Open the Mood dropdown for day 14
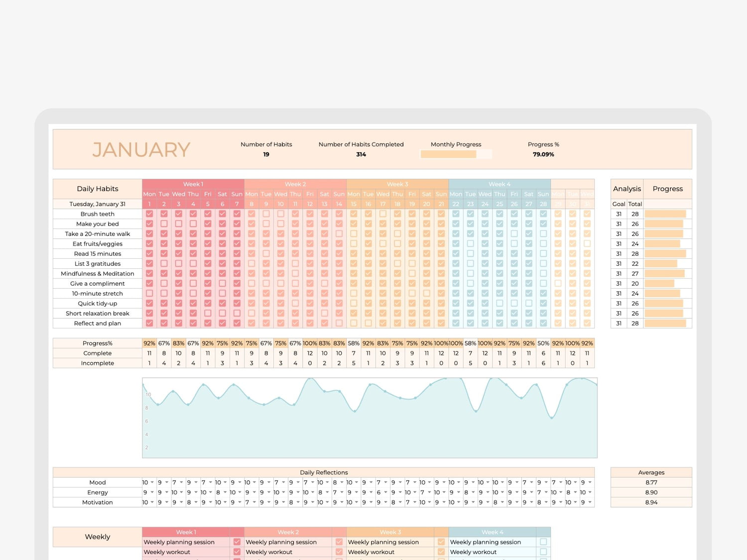The image size is (747, 560). coord(342,482)
